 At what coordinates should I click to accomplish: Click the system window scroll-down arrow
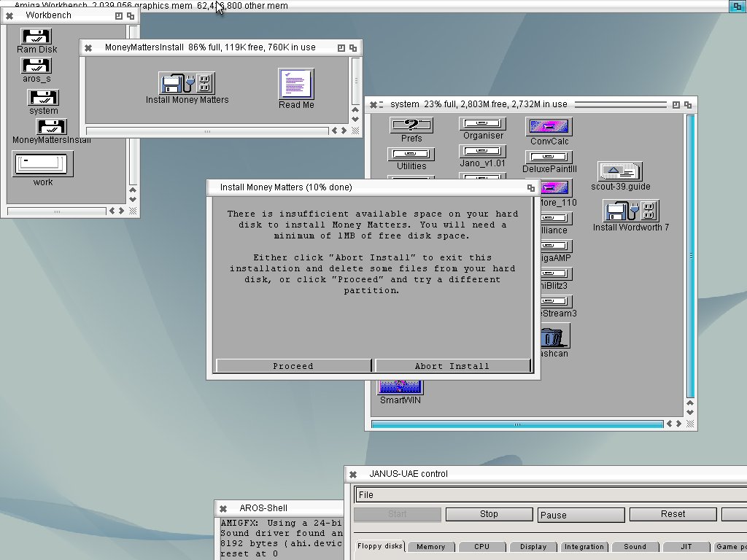pos(690,413)
